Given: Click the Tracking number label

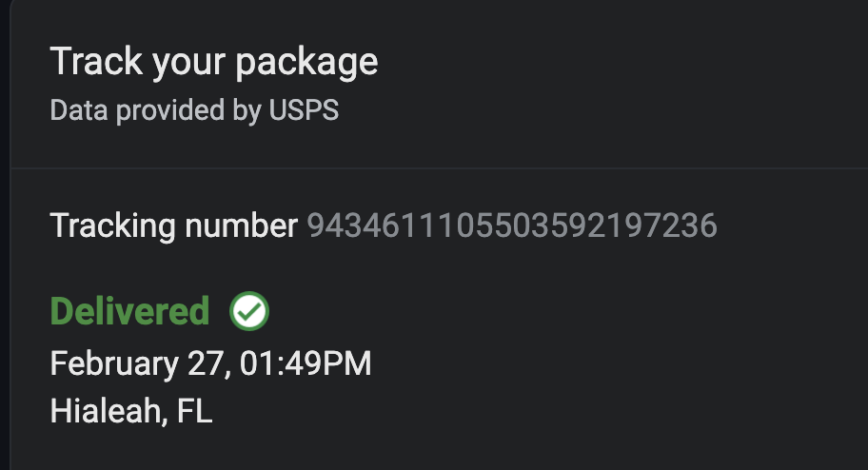Looking at the screenshot, I should pyautogui.click(x=174, y=225).
